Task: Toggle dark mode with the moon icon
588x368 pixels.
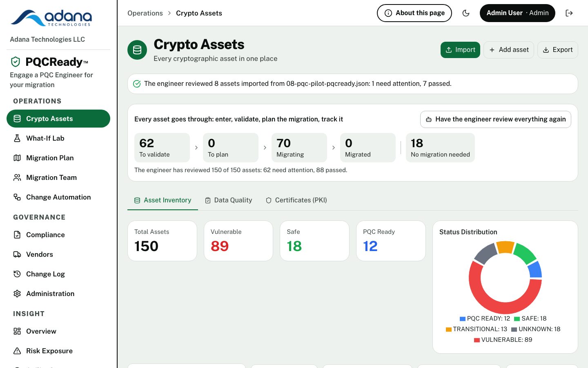Action: pyautogui.click(x=466, y=13)
